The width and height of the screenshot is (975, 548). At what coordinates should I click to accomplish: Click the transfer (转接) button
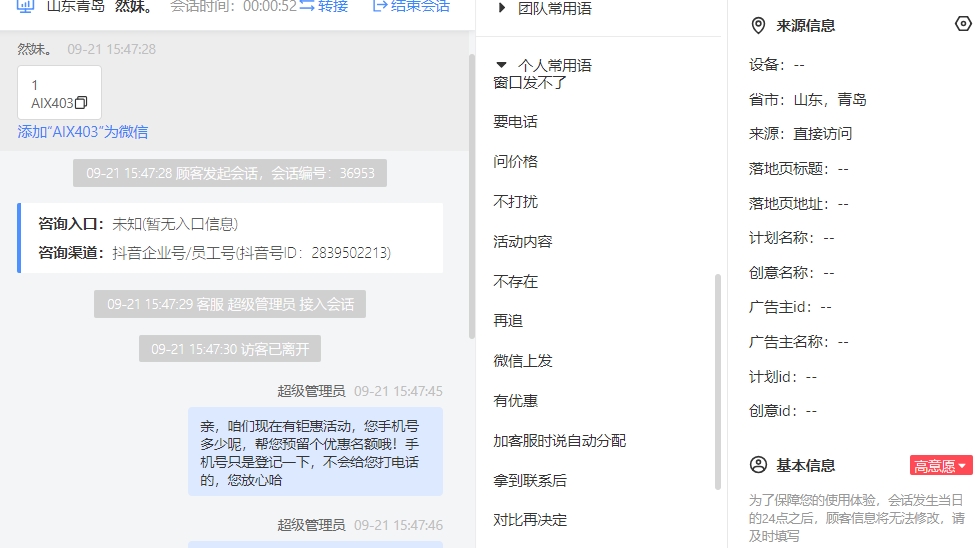click(x=323, y=6)
